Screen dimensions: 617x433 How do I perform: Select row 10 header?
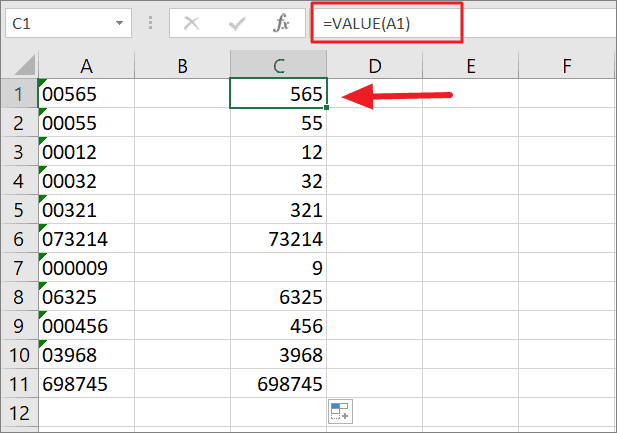point(19,354)
